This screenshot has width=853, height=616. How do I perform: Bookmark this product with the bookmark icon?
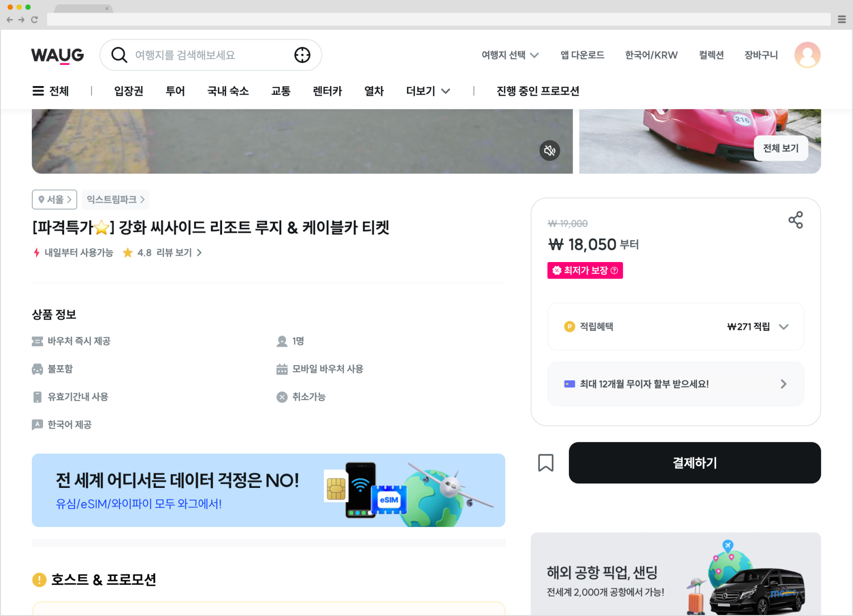(546, 462)
